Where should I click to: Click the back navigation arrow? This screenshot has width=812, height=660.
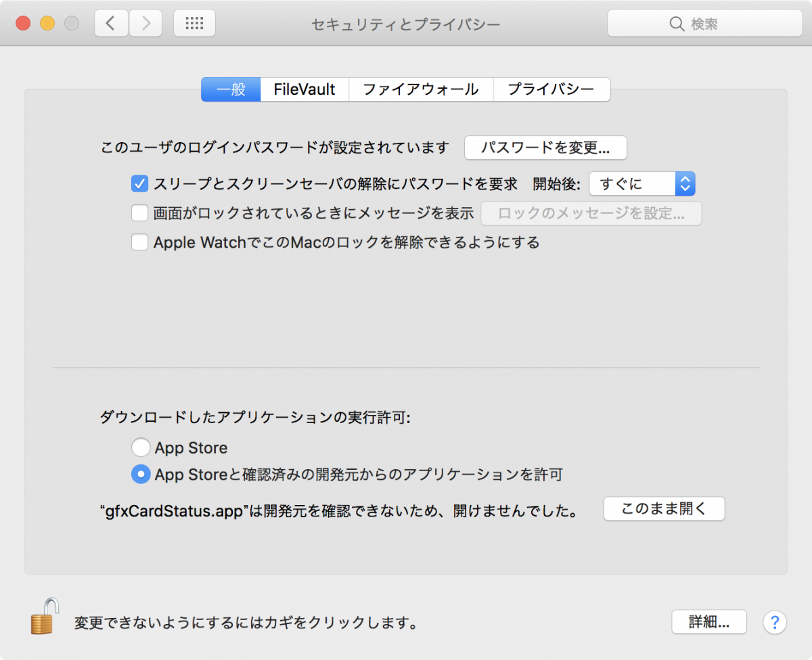click(x=110, y=22)
